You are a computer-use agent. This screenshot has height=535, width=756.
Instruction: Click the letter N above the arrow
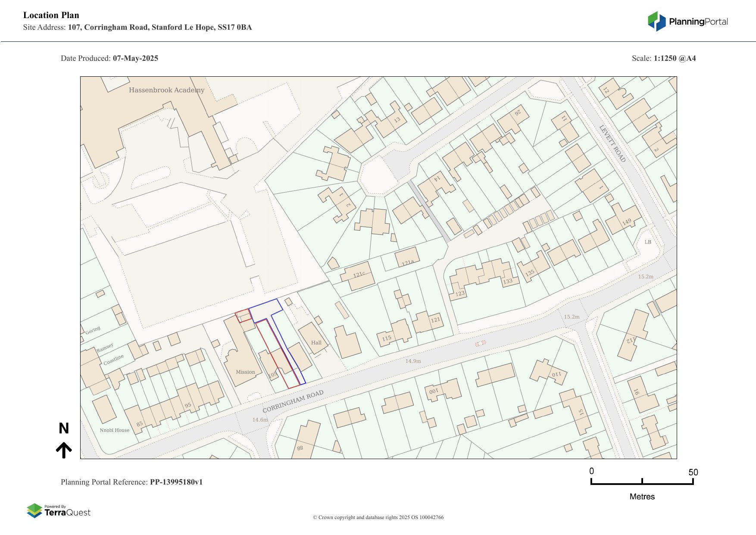(64, 428)
